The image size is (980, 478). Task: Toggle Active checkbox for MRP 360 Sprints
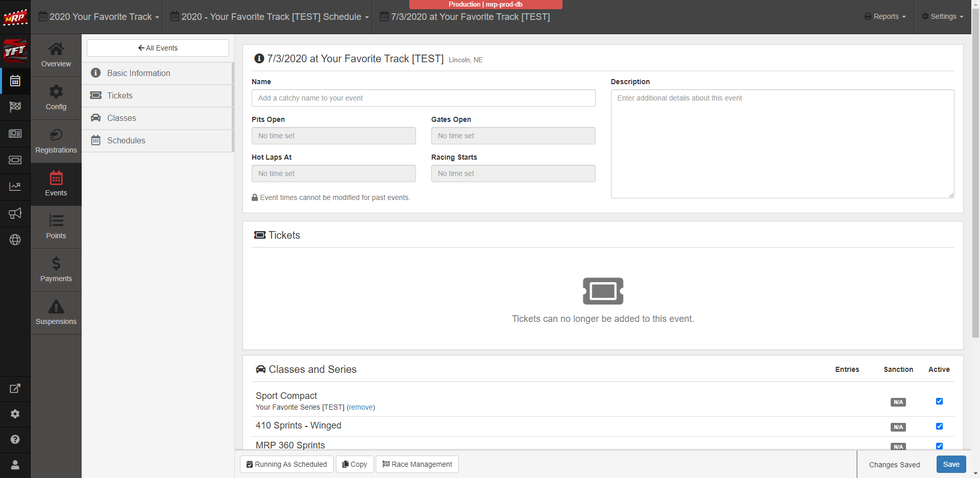coord(939,446)
